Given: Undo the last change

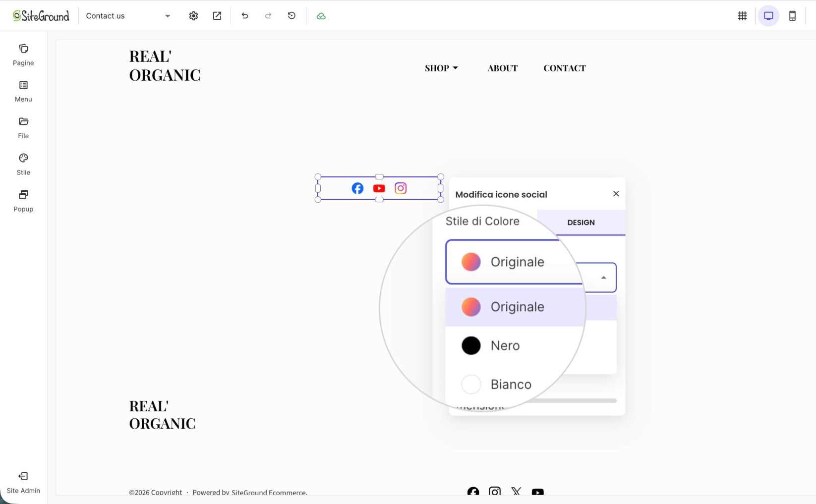Looking at the screenshot, I should point(245,16).
